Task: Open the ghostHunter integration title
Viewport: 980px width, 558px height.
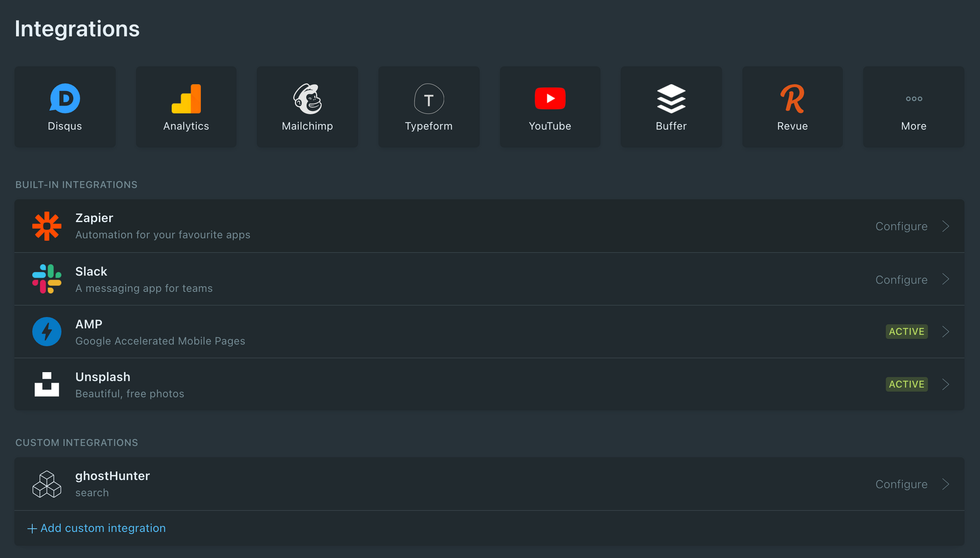Action: pyautogui.click(x=113, y=476)
